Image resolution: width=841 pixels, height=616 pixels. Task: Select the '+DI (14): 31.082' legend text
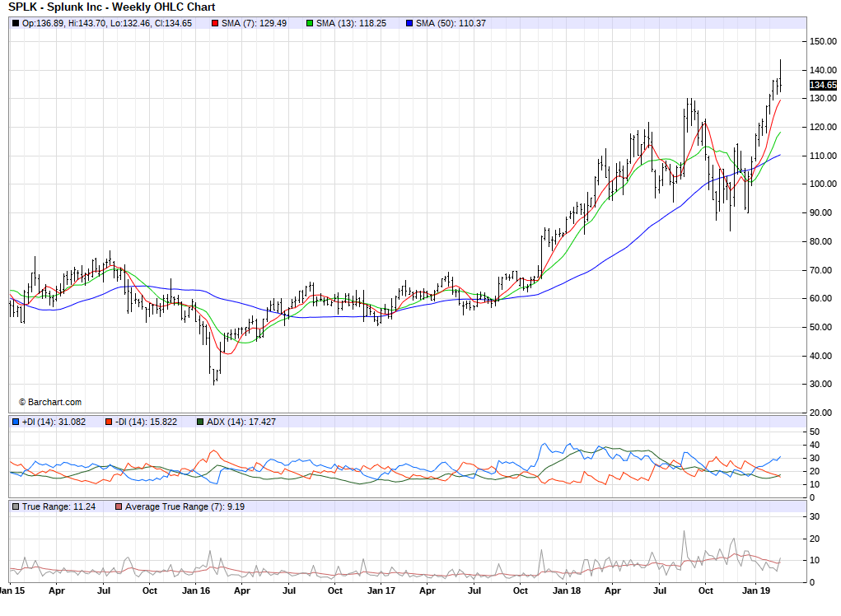pos(54,422)
